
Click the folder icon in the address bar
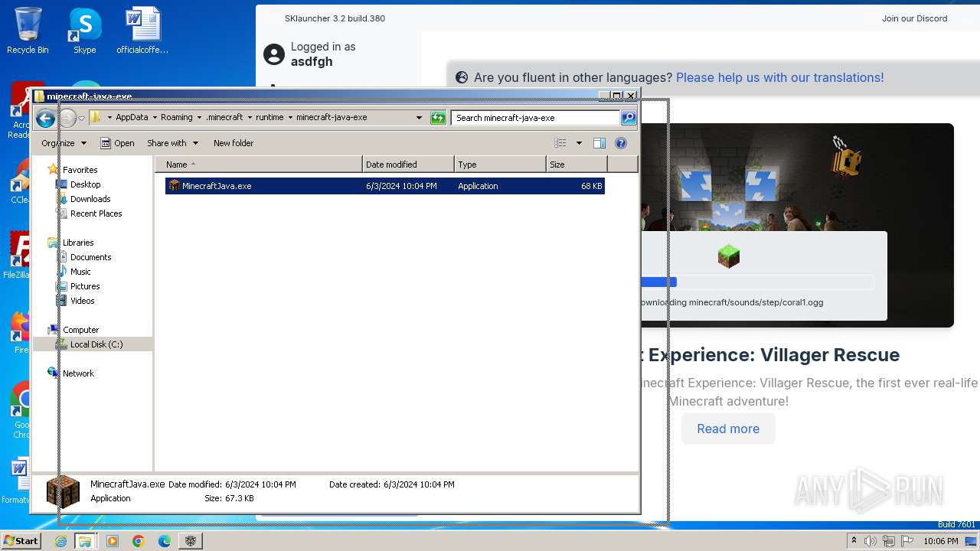click(x=96, y=117)
